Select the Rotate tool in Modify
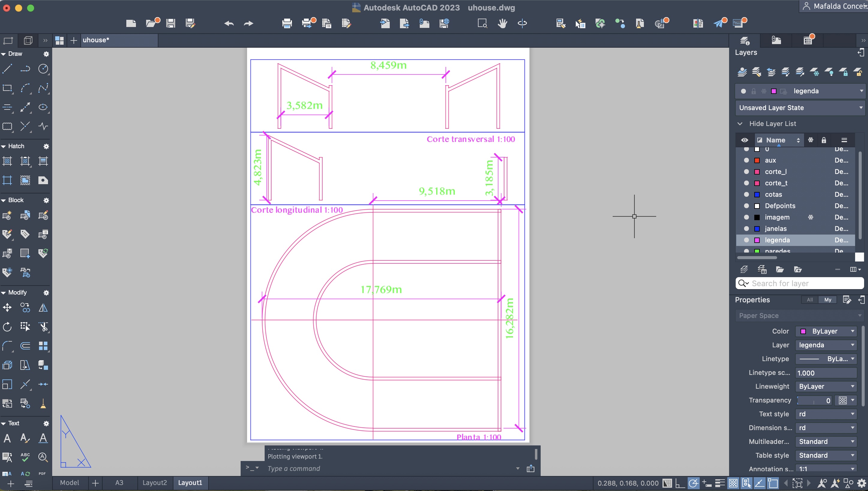 [7, 326]
